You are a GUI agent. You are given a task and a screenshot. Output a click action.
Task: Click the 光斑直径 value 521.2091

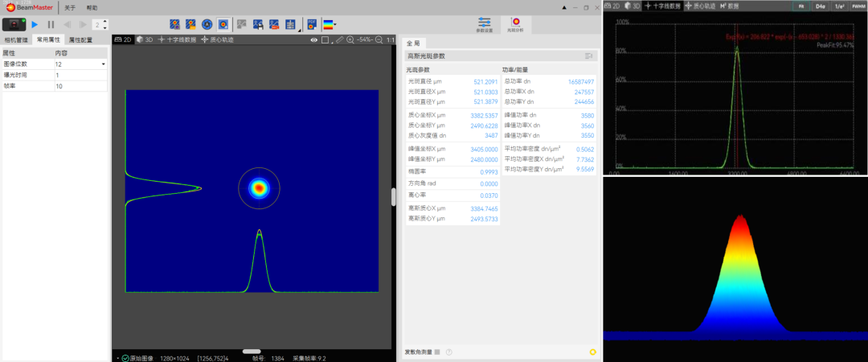(485, 81)
